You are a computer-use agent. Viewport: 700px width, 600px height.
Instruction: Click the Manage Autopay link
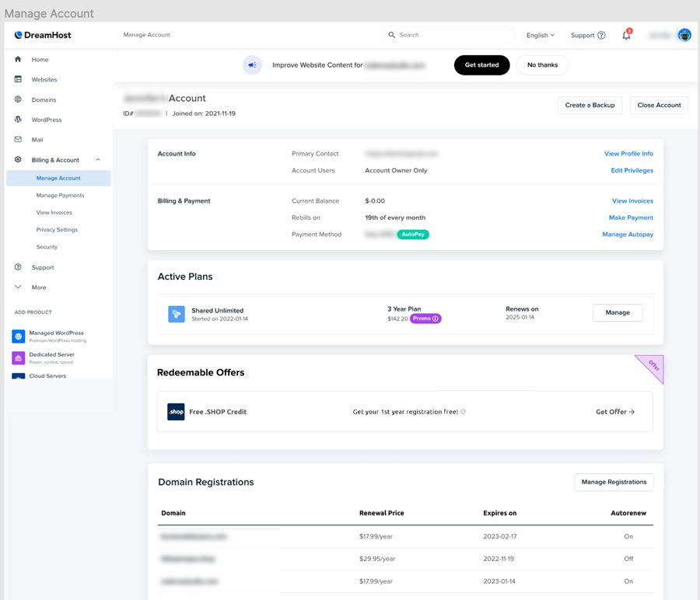(627, 235)
